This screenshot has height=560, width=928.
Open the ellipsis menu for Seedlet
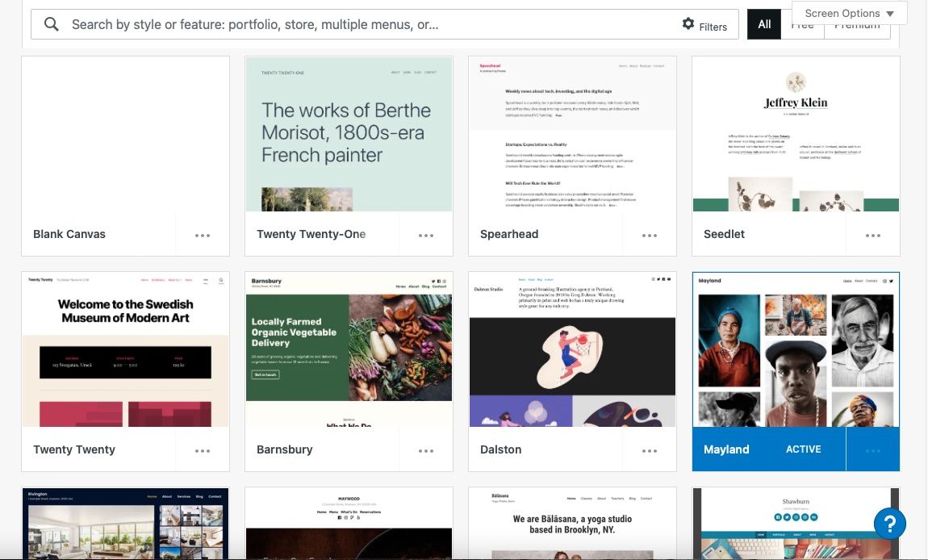click(872, 234)
